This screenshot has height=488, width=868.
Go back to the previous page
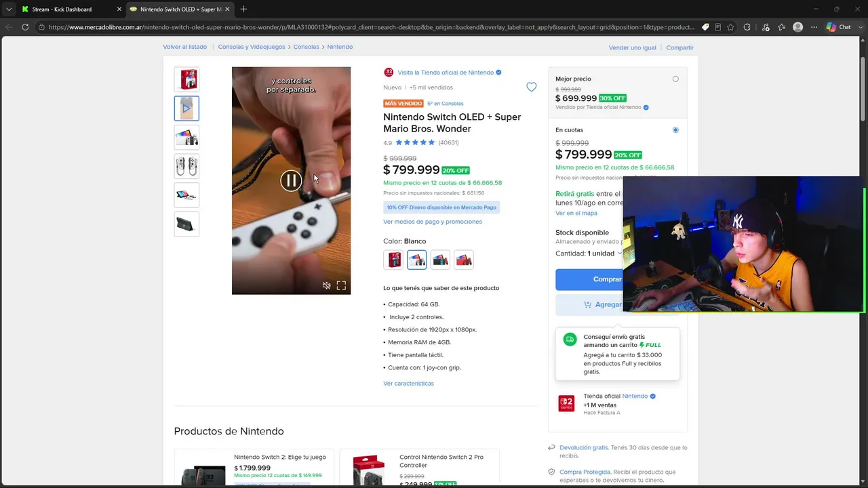[9, 27]
